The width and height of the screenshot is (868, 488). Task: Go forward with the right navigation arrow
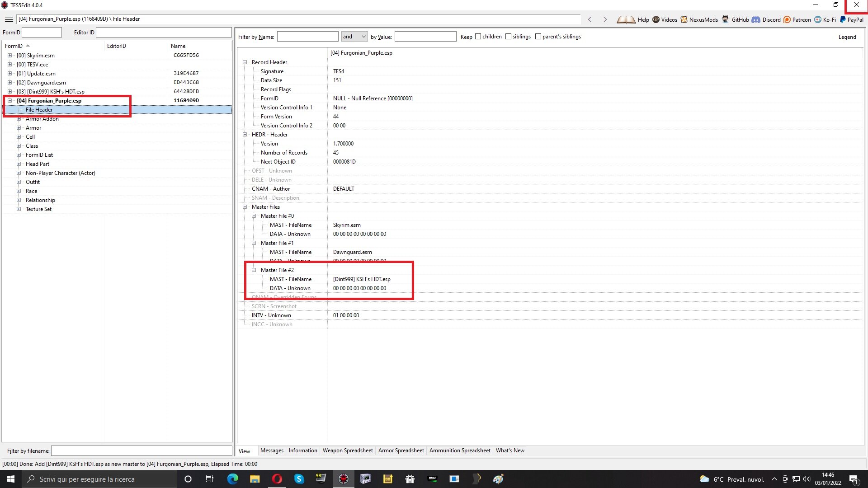605,19
